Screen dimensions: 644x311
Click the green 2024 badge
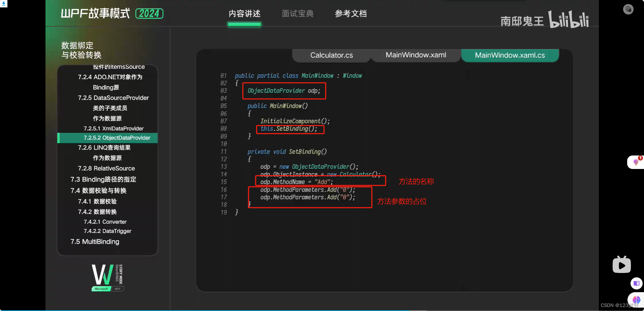click(x=149, y=13)
